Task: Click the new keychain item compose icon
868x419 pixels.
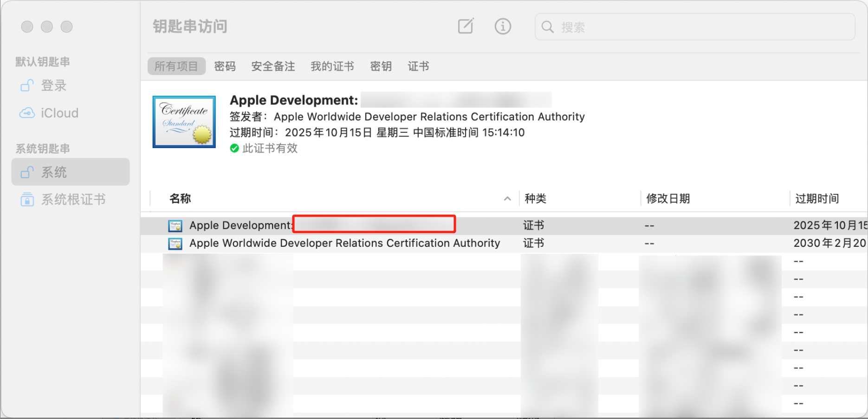Action: tap(466, 26)
